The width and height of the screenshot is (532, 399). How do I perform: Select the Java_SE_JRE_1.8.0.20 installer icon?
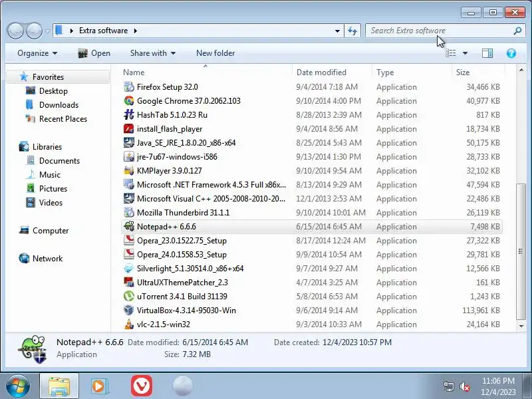point(129,143)
